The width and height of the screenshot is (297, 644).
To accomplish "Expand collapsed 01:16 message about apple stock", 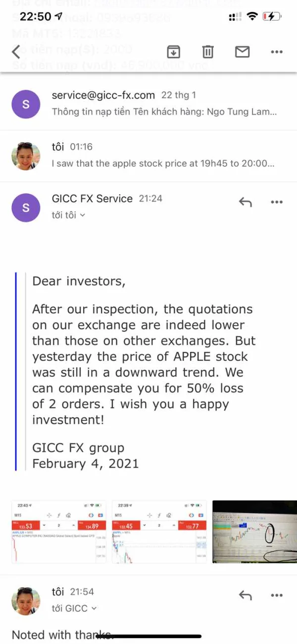I will (163, 155).
